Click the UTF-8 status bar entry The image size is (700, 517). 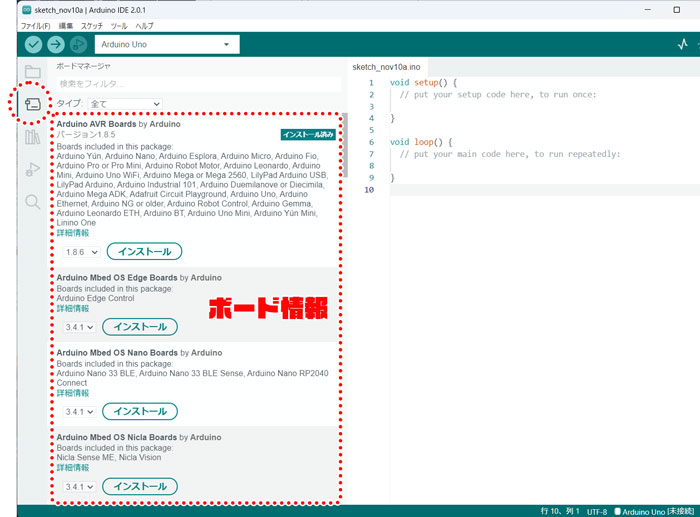597,512
